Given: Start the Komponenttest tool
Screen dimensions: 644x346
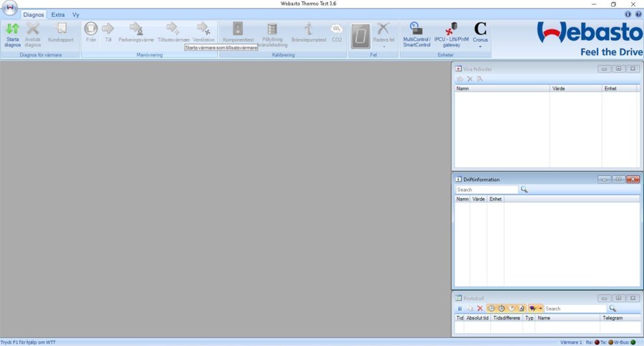Looking at the screenshot, I should (238, 33).
